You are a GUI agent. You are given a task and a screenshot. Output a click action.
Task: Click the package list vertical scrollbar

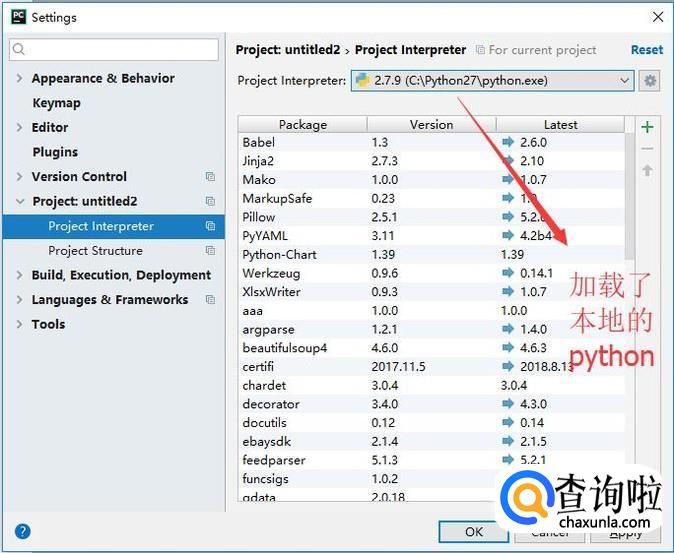pyautogui.click(x=629, y=198)
